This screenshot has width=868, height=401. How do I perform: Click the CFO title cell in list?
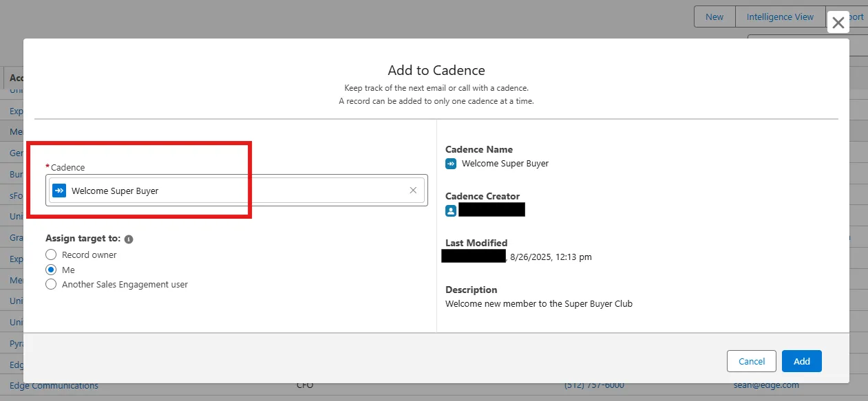pos(305,386)
